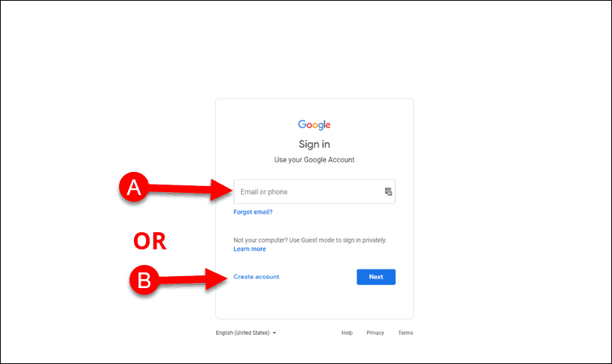Image resolution: width=612 pixels, height=364 pixels.
Task: Click the red OR label
Action: click(150, 240)
